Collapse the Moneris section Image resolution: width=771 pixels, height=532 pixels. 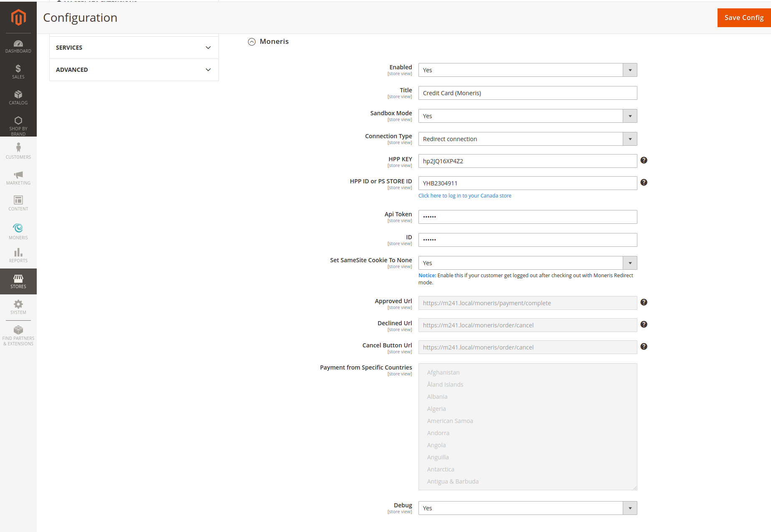252,42
